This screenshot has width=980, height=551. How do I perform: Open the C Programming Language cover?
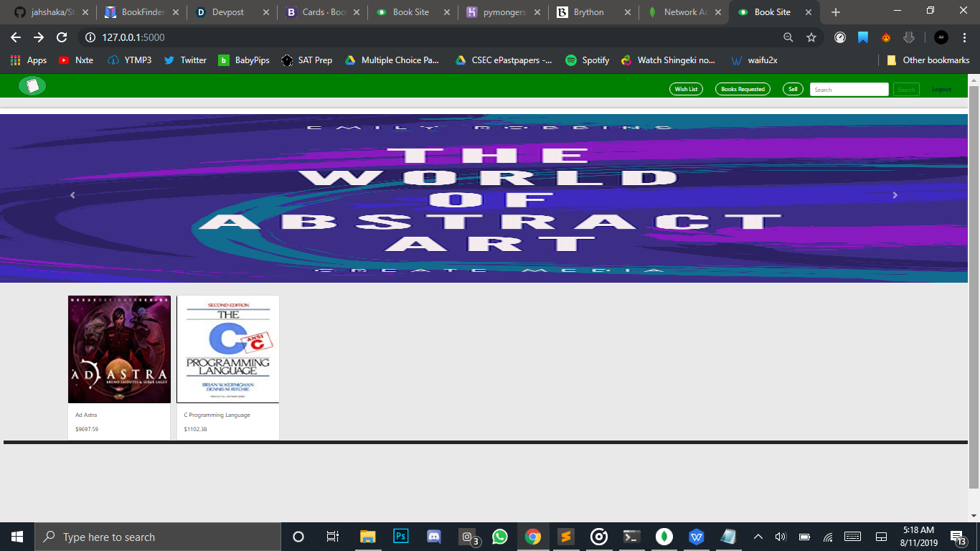pos(228,349)
